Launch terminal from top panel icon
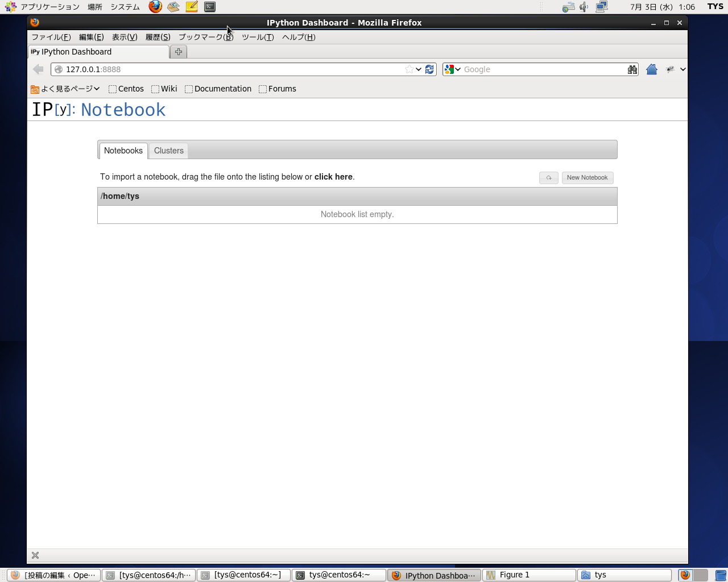The height and width of the screenshot is (582, 728). click(210, 7)
